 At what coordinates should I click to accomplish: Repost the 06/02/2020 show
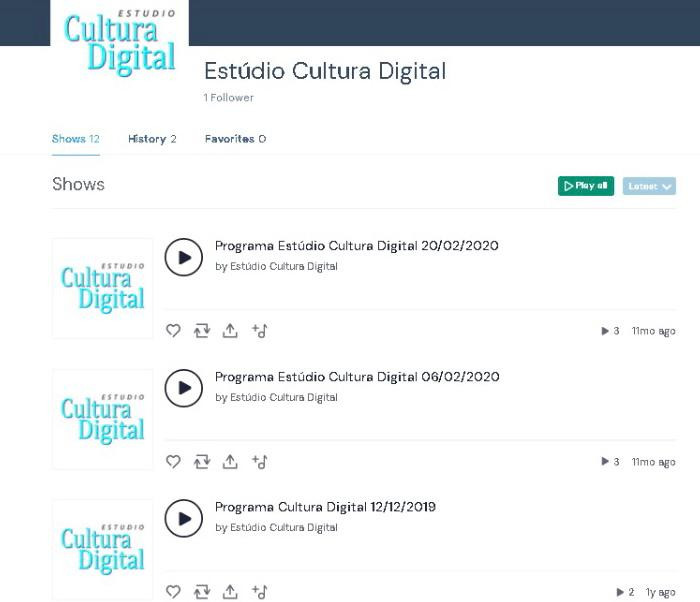[202, 461]
